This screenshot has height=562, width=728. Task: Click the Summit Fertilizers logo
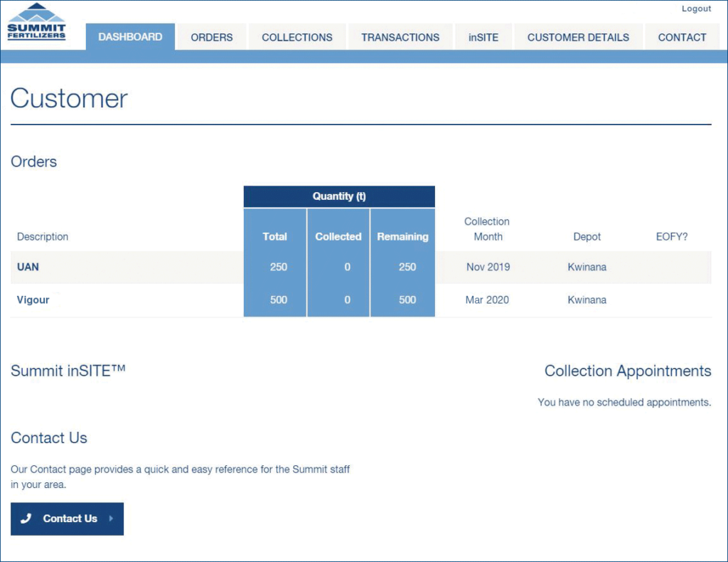point(36,23)
